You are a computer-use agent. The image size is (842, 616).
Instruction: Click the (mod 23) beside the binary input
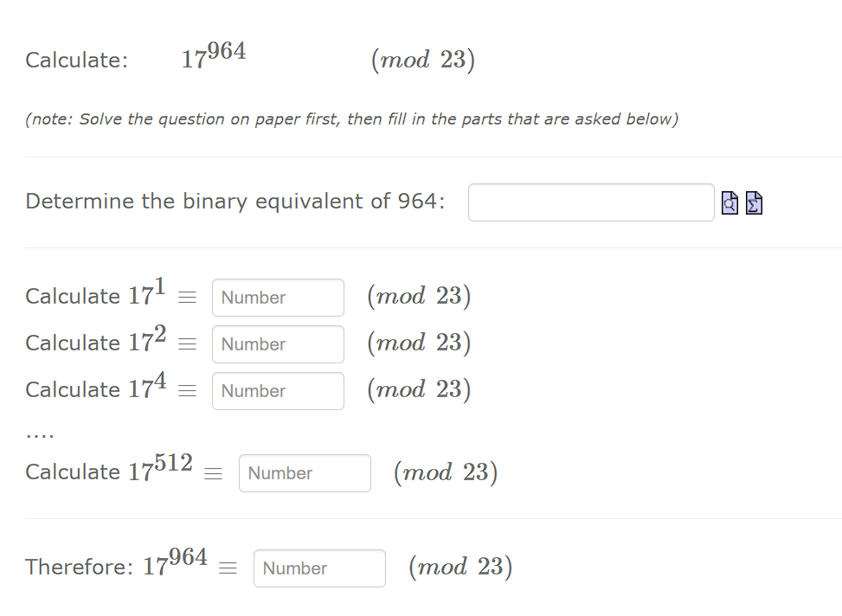click(x=424, y=59)
